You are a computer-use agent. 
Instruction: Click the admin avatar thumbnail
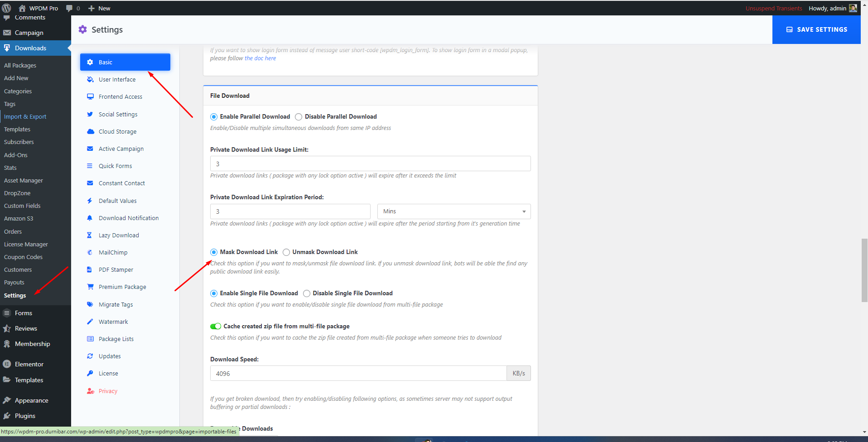pos(853,8)
